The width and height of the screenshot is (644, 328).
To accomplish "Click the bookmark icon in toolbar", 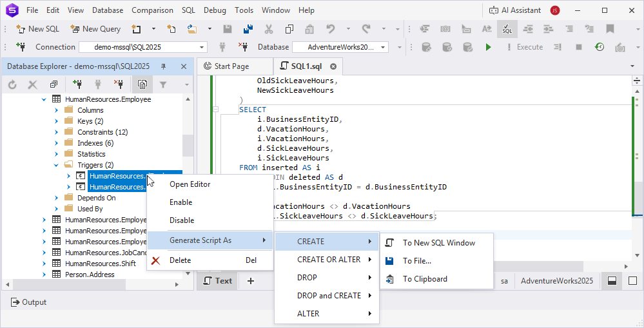I will (610, 29).
